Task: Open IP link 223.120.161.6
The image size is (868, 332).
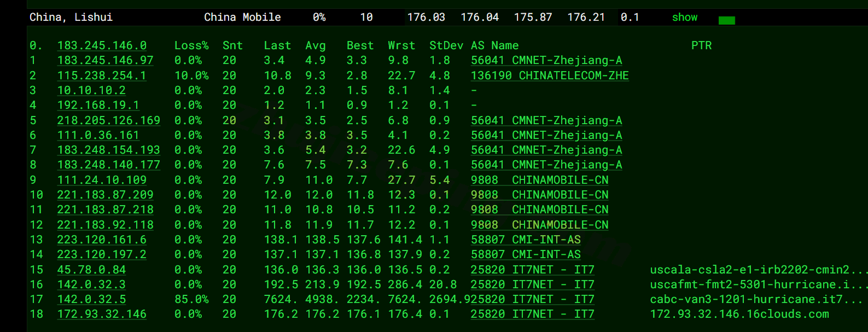Action: coord(102,240)
